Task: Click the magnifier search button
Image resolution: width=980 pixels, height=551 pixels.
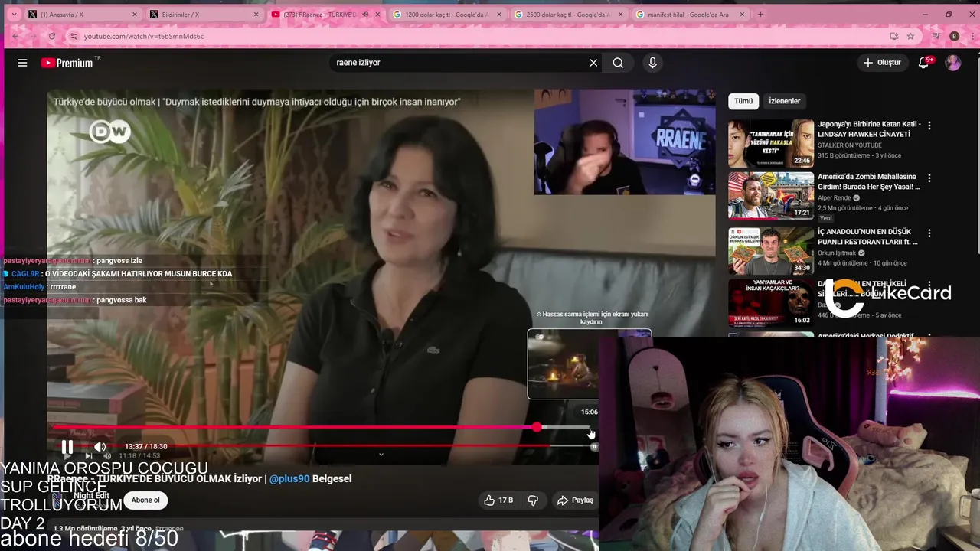Action: tap(618, 63)
